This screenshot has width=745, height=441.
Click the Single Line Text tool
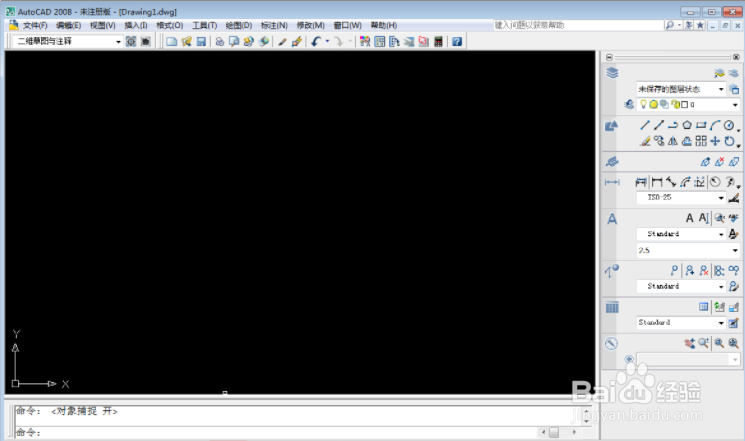tap(704, 218)
